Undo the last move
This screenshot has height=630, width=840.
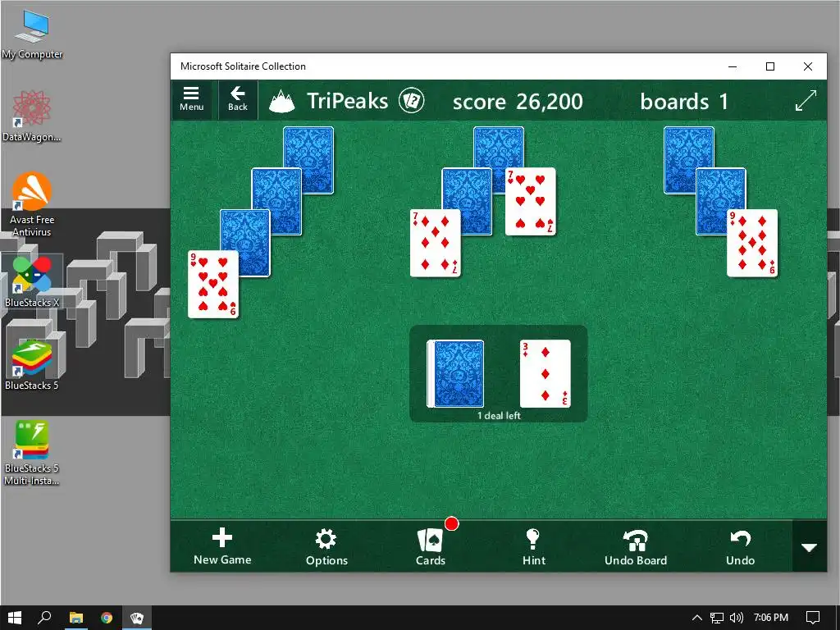coord(740,547)
